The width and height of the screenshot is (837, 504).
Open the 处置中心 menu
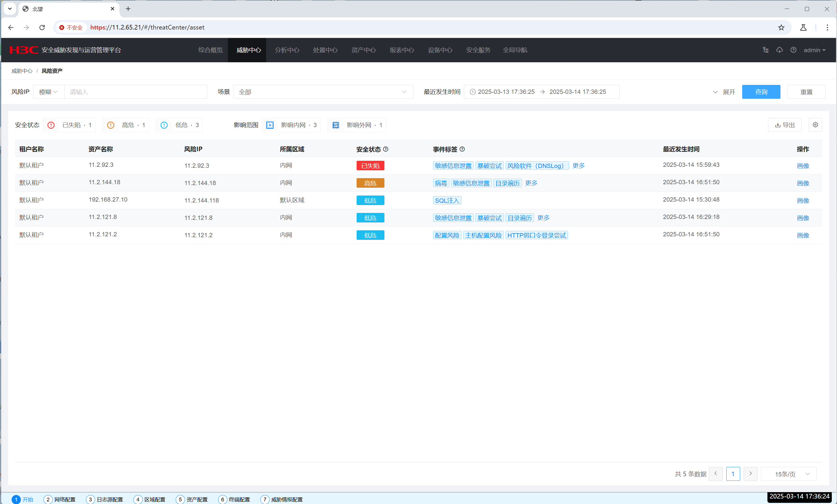click(325, 50)
